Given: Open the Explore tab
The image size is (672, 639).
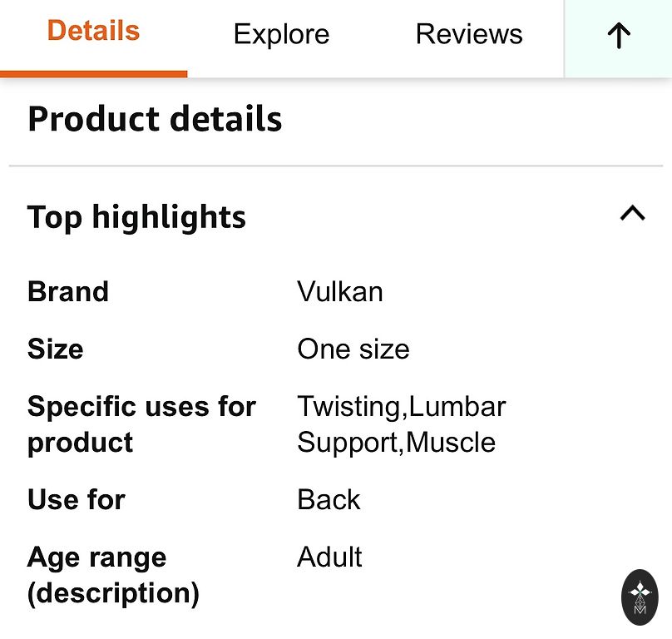Looking at the screenshot, I should coord(281,34).
